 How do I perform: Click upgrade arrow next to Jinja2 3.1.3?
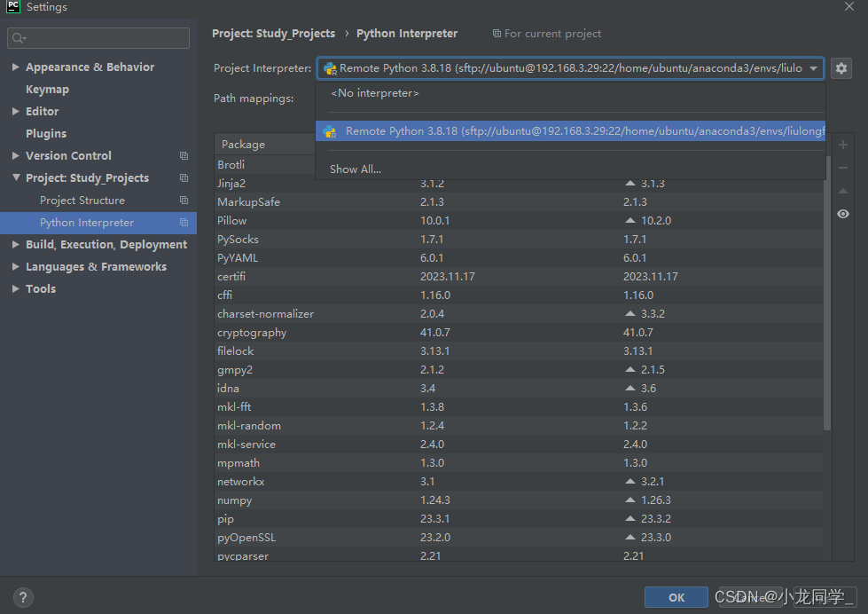pyautogui.click(x=630, y=184)
